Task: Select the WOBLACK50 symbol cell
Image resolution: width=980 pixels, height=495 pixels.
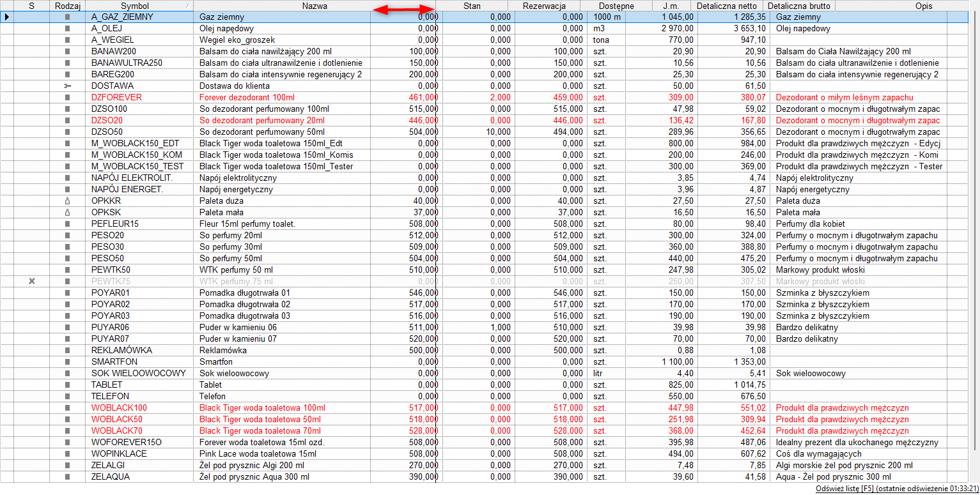Action: [140, 419]
